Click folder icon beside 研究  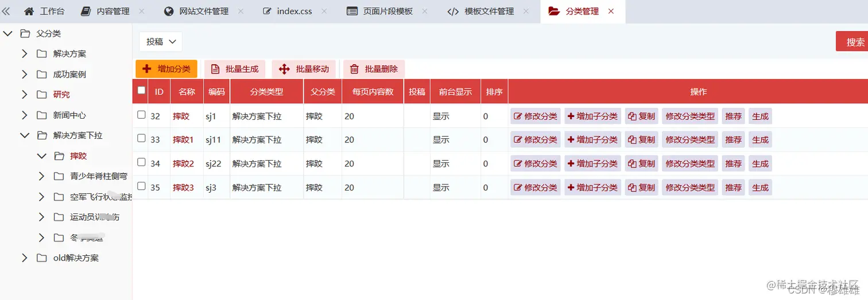point(41,95)
